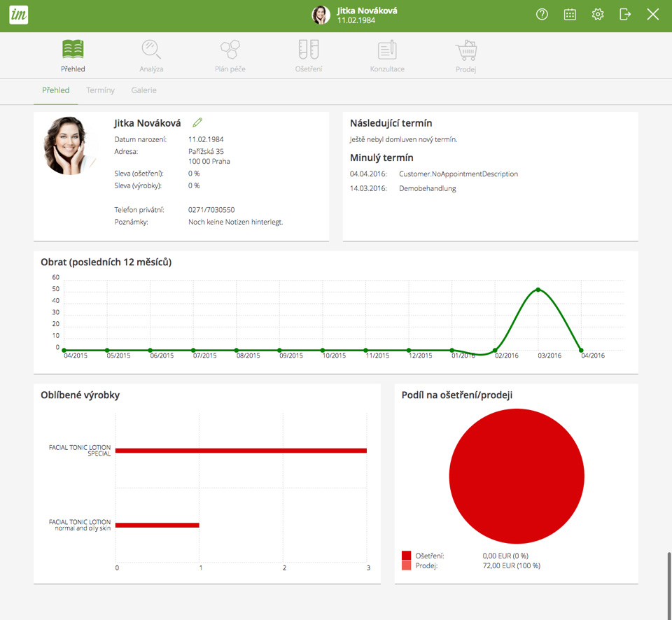Viewport: 672px width, 620px height.
Task: Click the Minulý termín heading
Action: pos(381,157)
